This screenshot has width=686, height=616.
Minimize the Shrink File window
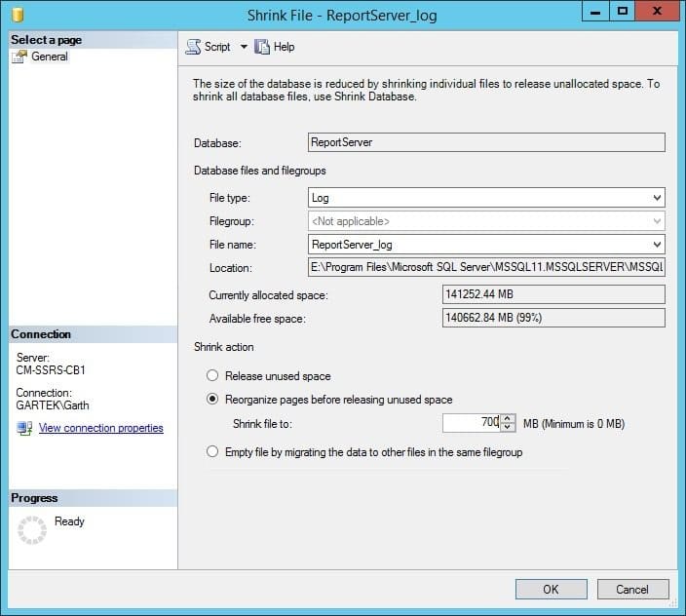tap(595, 12)
